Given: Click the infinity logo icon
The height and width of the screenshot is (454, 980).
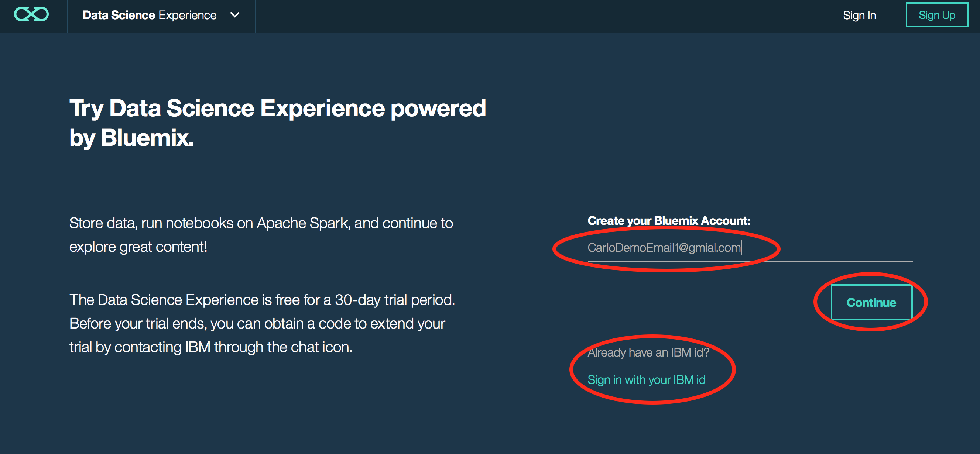Looking at the screenshot, I should coord(31,14).
